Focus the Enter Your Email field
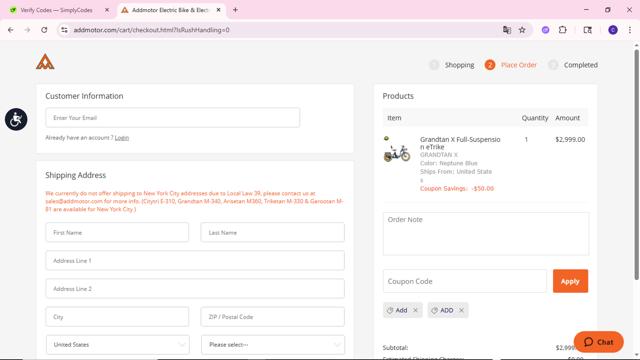 click(x=173, y=118)
